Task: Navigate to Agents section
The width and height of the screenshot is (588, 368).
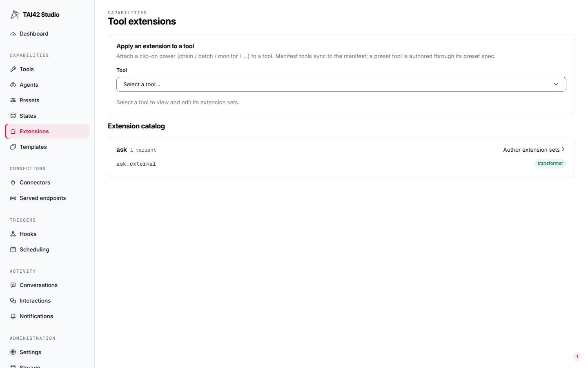Action: point(47,85)
